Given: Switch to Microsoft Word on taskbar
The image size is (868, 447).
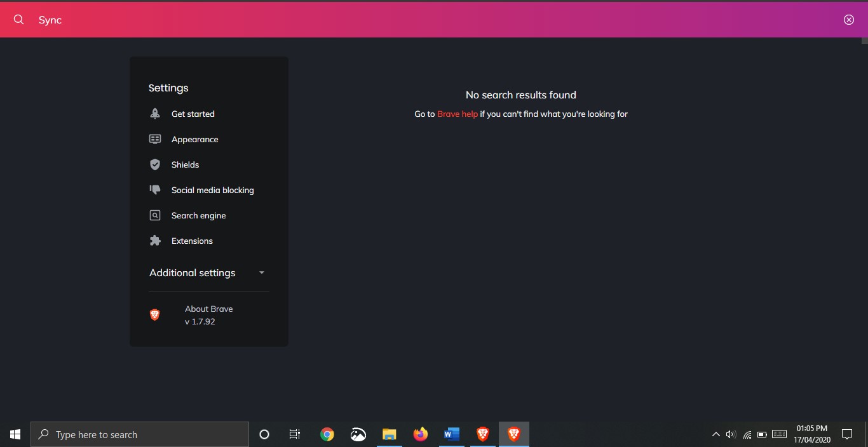Looking at the screenshot, I should pos(452,434).
